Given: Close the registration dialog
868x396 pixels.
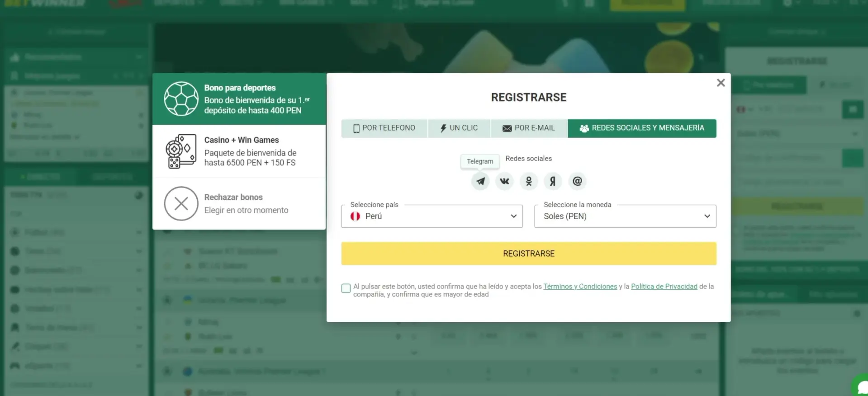Looking at the screenshot, I should pyautogui.click(x=721, y=83).
